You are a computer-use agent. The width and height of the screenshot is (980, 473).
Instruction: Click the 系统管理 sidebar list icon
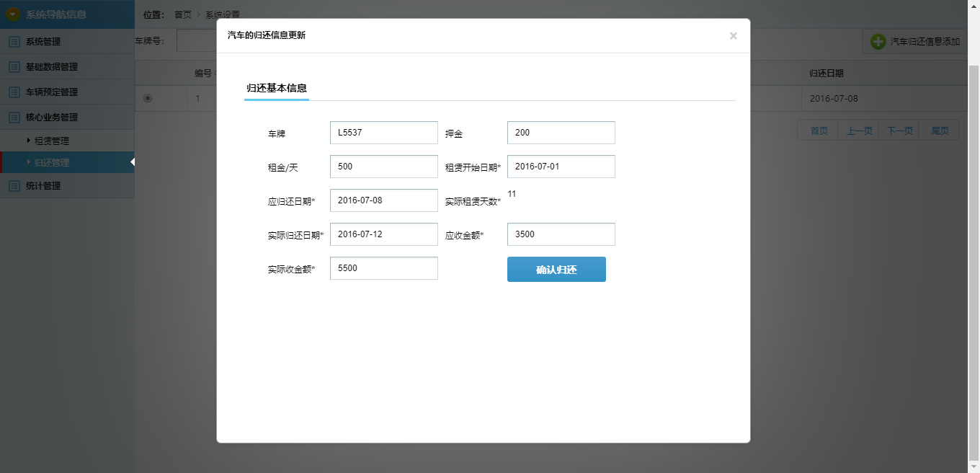tap(13, 41)
